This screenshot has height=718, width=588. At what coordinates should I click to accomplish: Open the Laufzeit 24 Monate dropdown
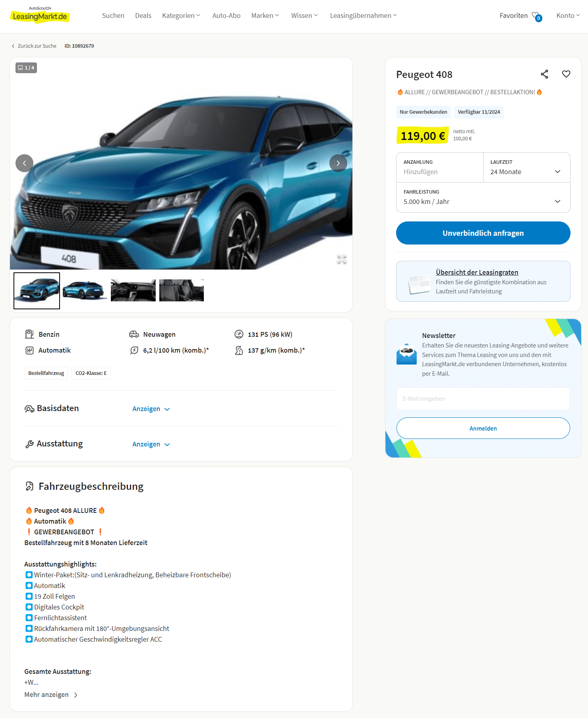pyautogui.click(x=526, y=167)
